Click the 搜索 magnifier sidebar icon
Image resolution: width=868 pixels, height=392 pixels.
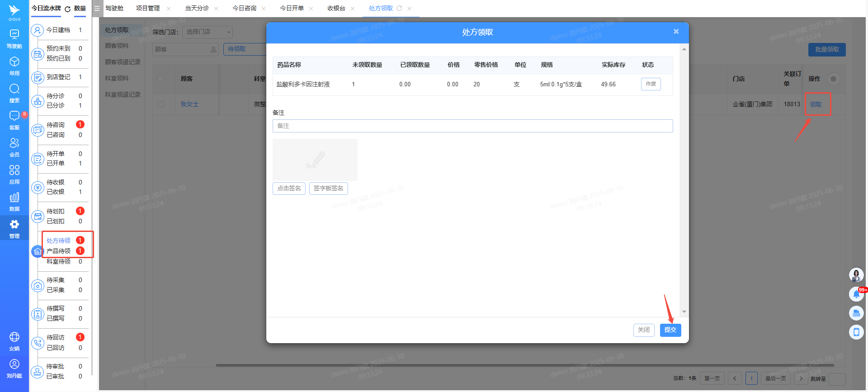point(14,93)
